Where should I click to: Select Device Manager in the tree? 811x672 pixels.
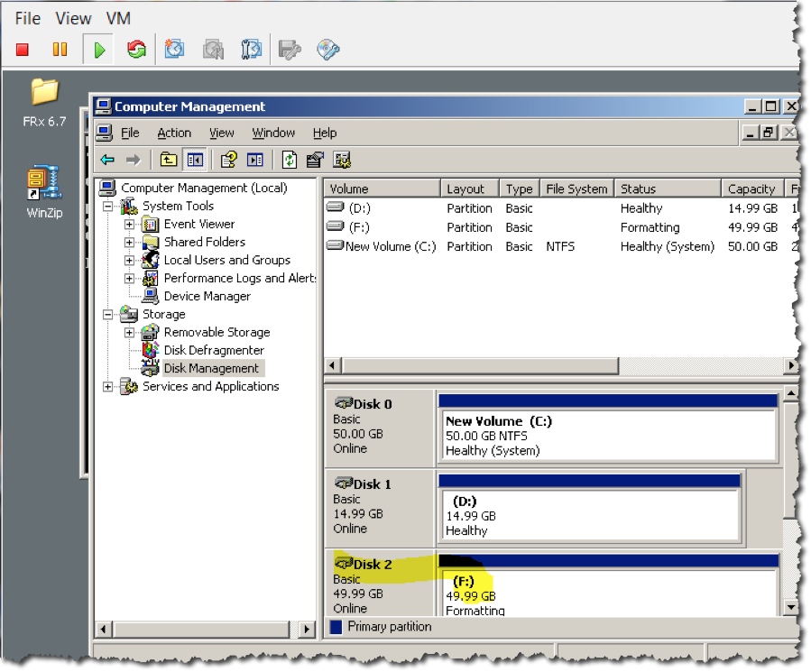(x=207, y=296)
